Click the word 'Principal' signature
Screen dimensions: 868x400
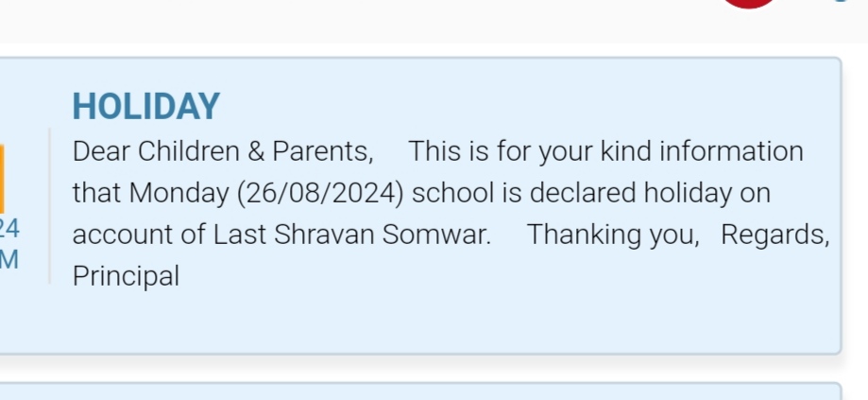(127, 276)
